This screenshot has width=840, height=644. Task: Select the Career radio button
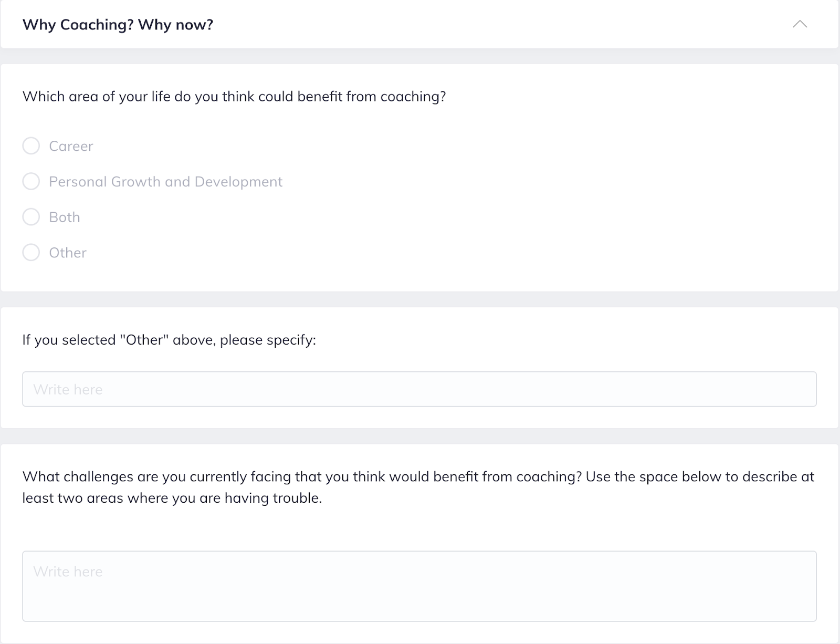click(x=31, y=146)
